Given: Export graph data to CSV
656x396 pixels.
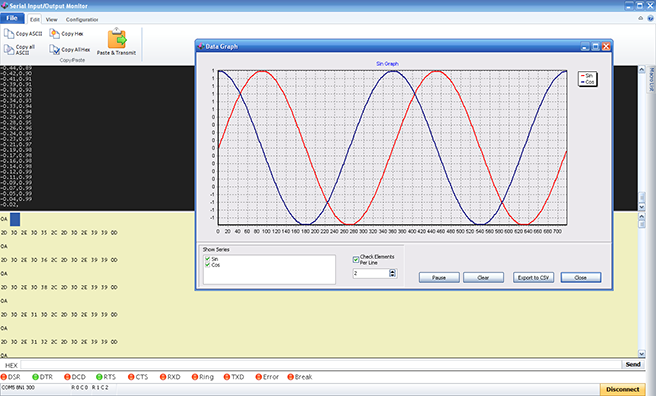Looking at the screenshot, I should 533,278.
